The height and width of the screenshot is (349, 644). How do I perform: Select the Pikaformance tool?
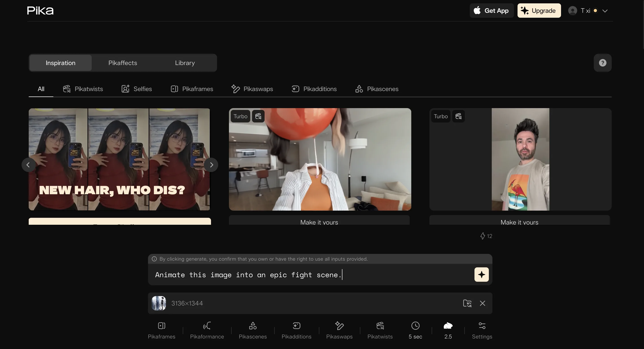pyautogui.click(x=207, y=330)
